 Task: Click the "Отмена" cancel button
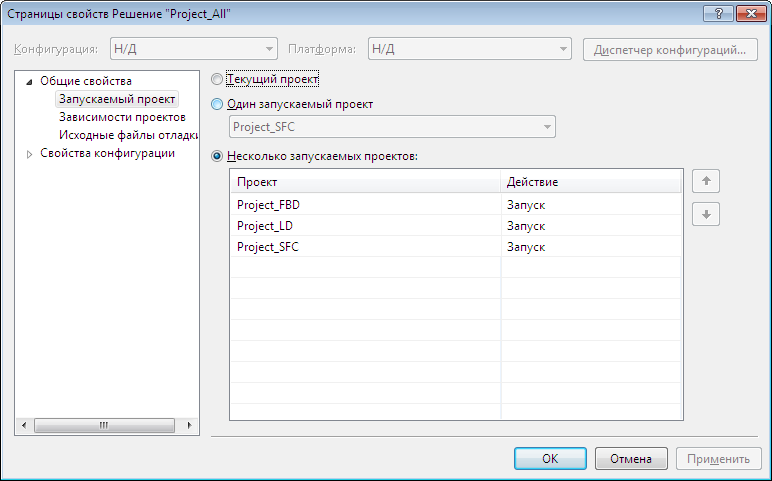[630, 459]
